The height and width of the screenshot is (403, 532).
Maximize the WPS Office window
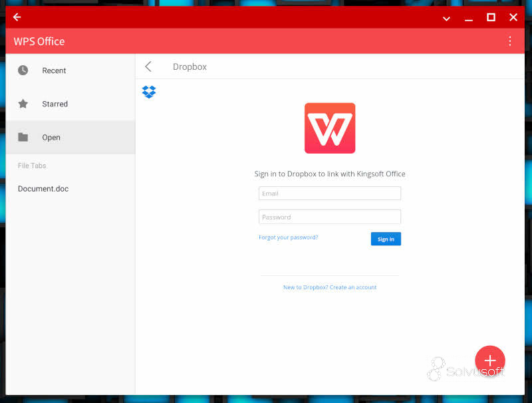pyautogui.click(x=491, y=17)
